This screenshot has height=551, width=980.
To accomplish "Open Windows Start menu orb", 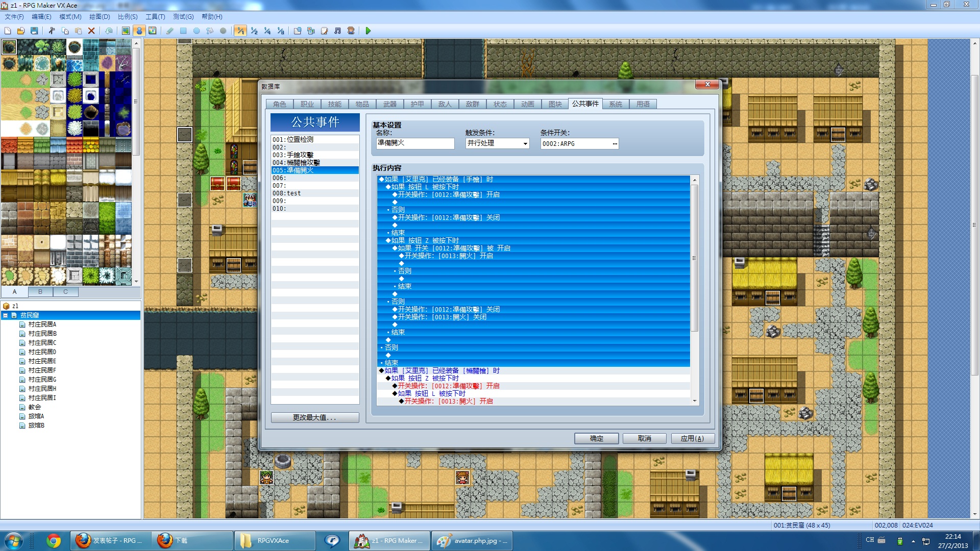I will [x=14, y=540].
